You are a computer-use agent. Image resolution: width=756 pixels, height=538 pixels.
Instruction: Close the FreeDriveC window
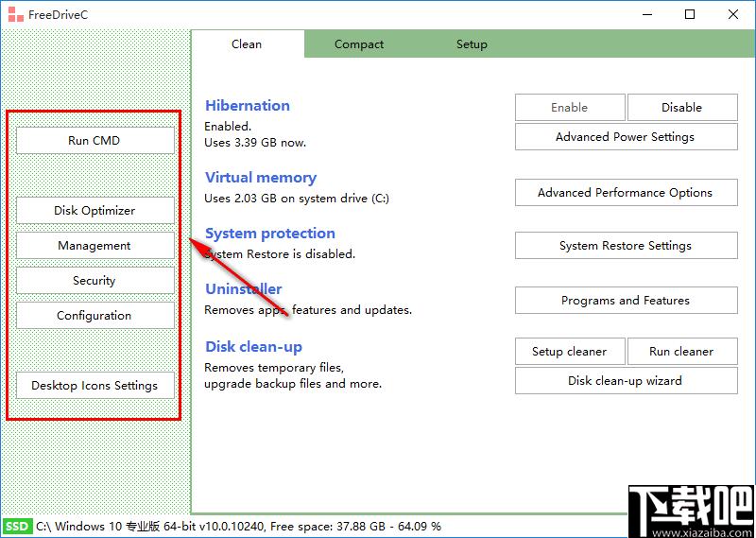coord(733,14)
